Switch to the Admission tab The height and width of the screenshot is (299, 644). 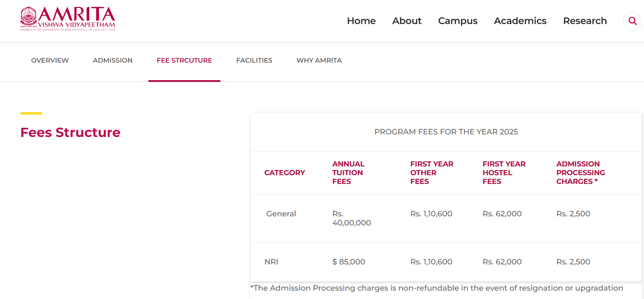point(113,60)
